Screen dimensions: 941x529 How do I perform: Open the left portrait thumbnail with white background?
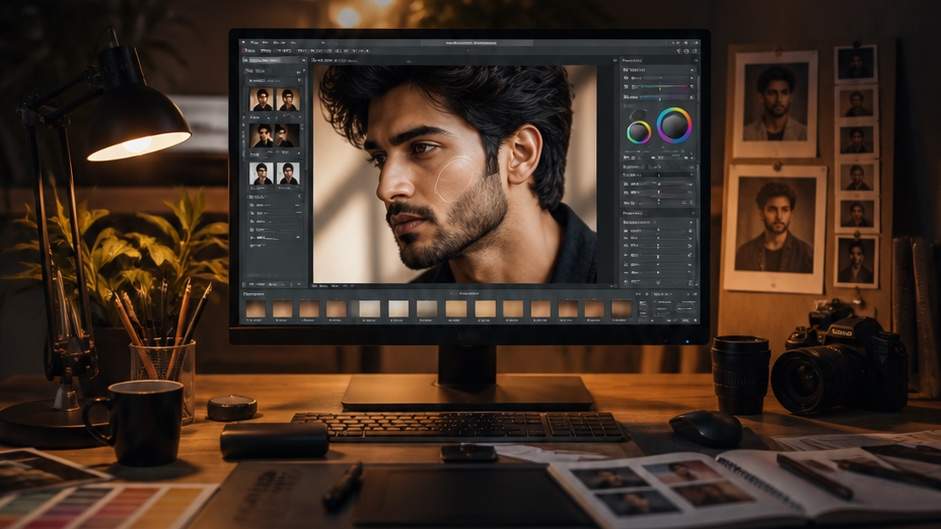tap(262, 174)
